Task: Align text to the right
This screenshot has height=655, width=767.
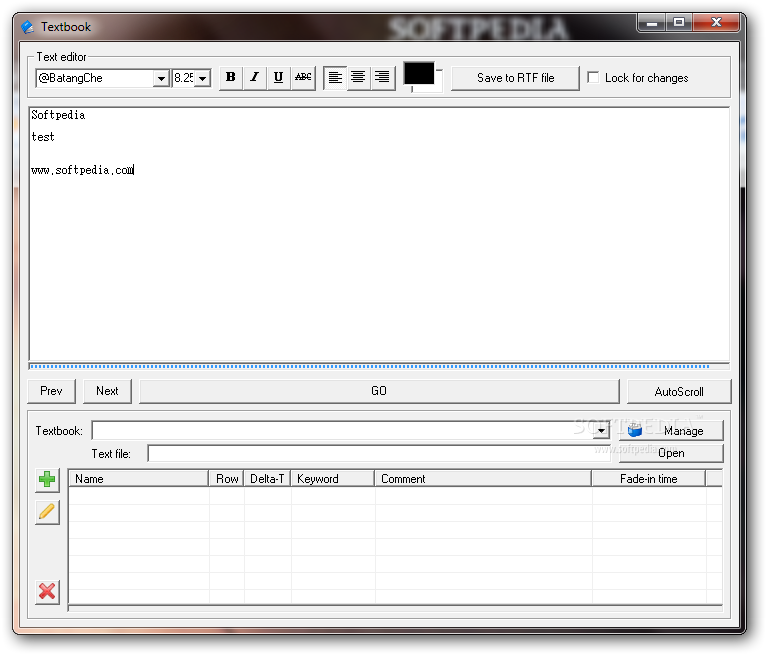Action: (382, 77)
